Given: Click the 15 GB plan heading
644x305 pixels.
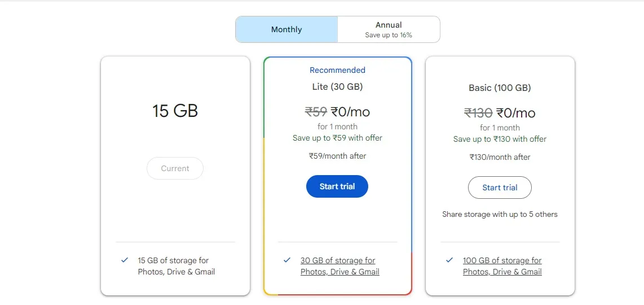Looking at the screenshot, I should click(x=175, y=111).
